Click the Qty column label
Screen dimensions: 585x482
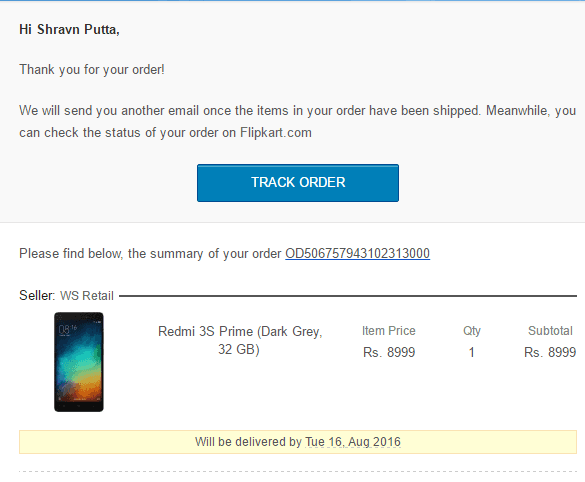472,331
